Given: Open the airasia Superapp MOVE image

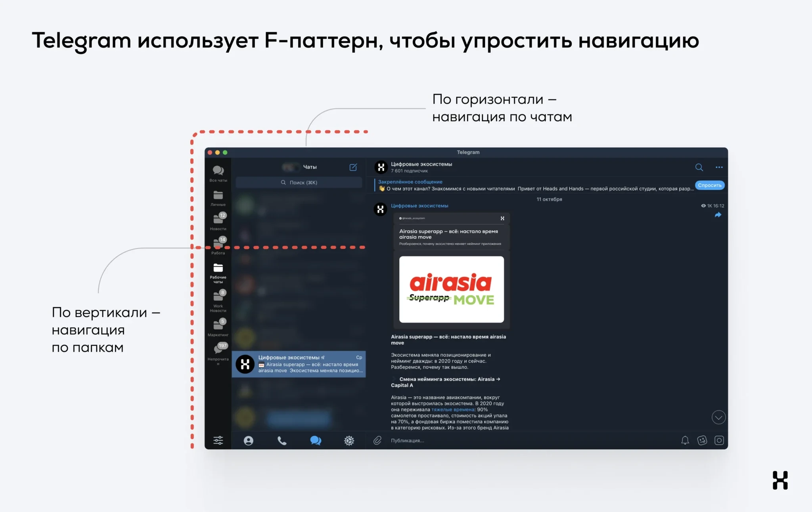Looking at the screenshot, I should pos(451,289).
